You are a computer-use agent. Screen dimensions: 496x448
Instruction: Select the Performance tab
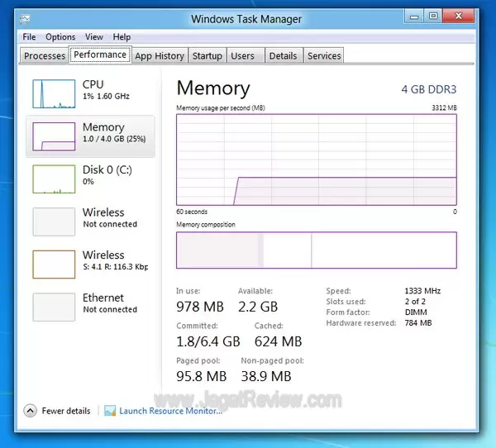pyautogui.click(x=100, y=55)
